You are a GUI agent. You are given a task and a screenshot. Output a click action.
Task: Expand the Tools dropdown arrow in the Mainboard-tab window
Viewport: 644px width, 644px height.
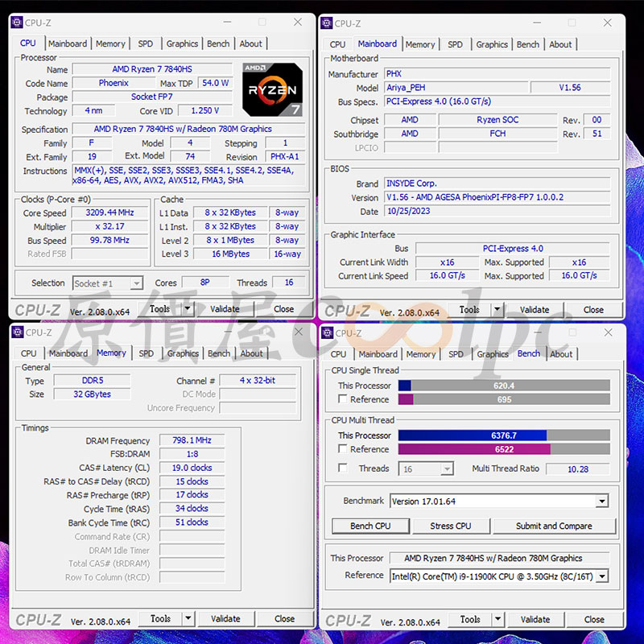click(497, 309)
